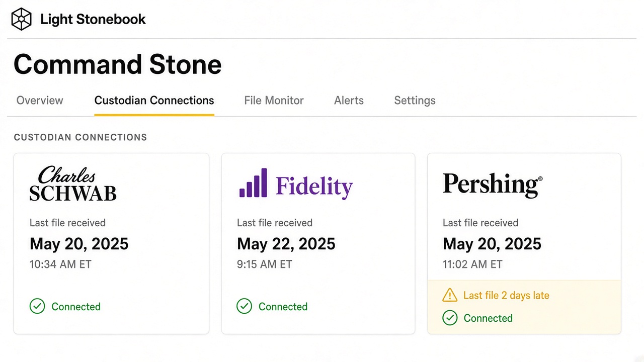644x362 pixels.
Task: Click the Pershing logo
Action: click(493, 185)
